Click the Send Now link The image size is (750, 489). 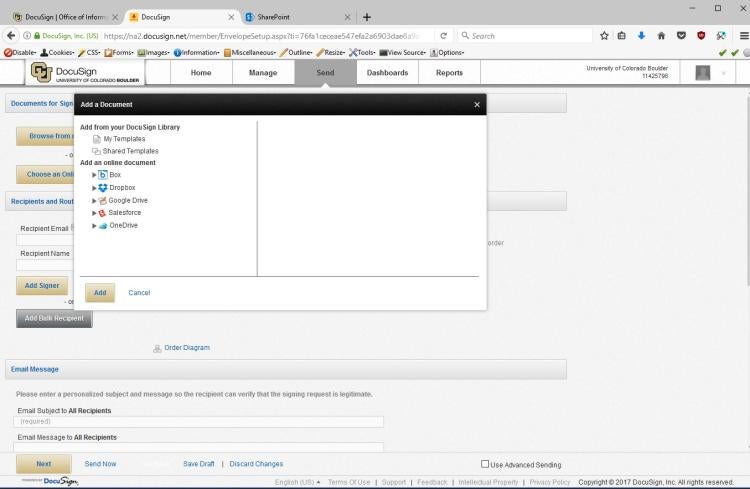pos(100,464)
